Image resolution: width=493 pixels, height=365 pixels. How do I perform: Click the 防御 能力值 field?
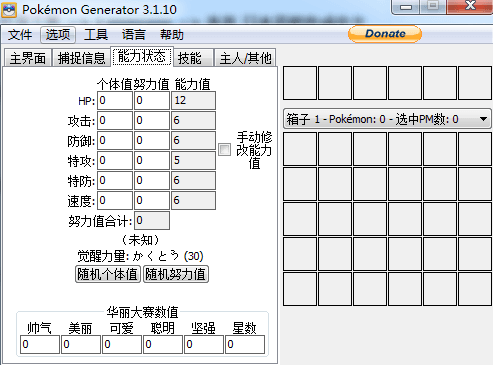[193, 140]
